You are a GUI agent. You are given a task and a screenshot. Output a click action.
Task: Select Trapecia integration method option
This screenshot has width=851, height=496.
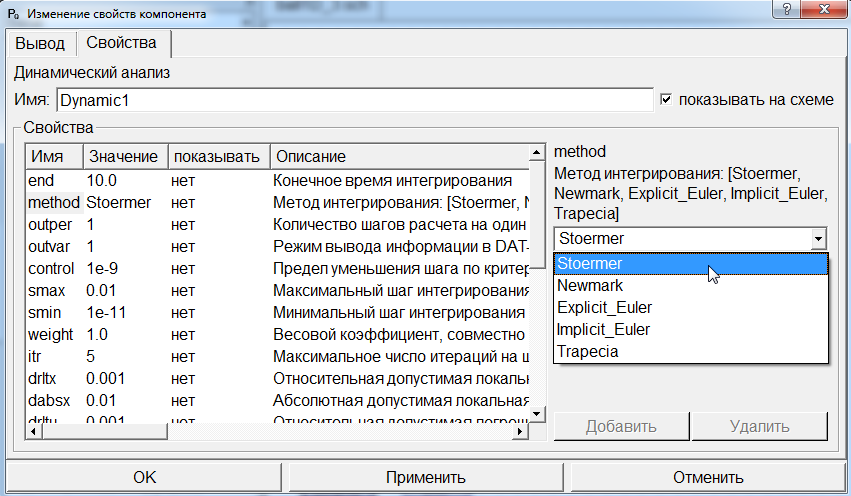click(587, 352)
